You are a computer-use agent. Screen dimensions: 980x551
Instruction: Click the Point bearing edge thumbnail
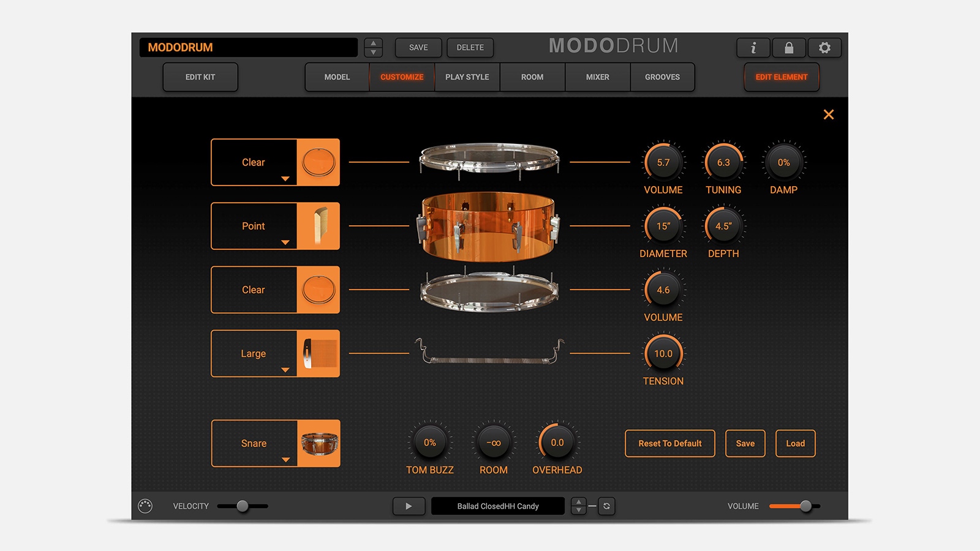coord(318,226)
